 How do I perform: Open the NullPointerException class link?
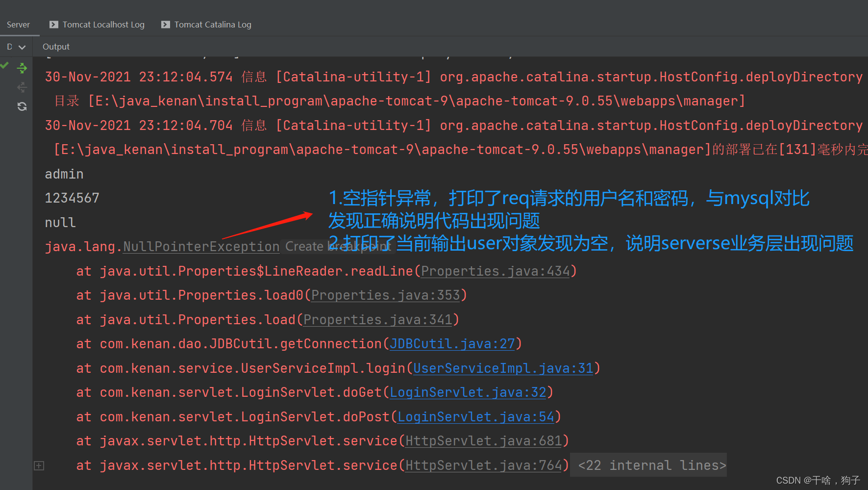[x=201, y=246]
